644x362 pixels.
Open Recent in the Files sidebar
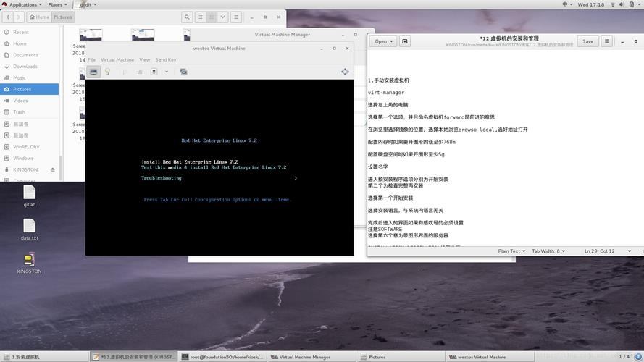tap(30, 32)
